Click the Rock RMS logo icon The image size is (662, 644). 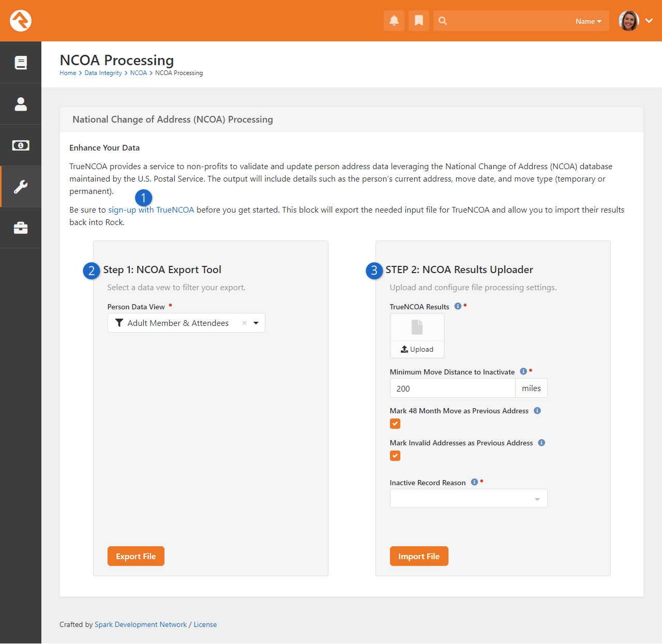pyautogui.click(x=21, y=21)
